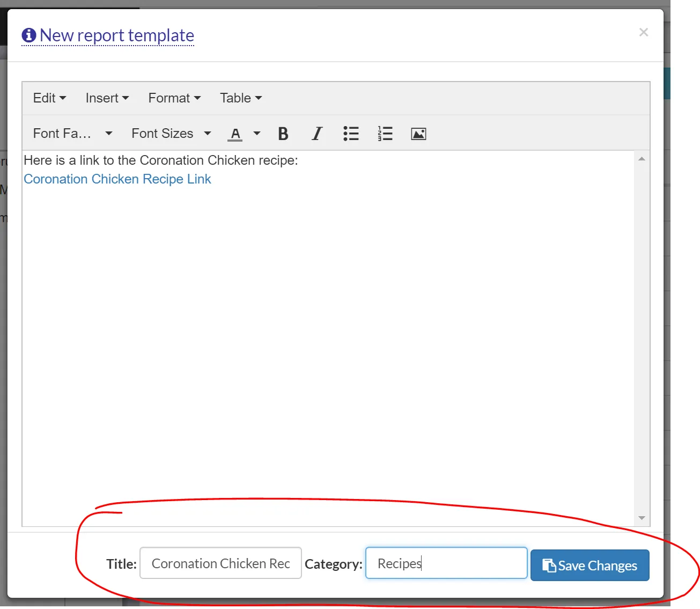Open the Format menu
The image size is (700, 609).
click(x=174, y=98)
